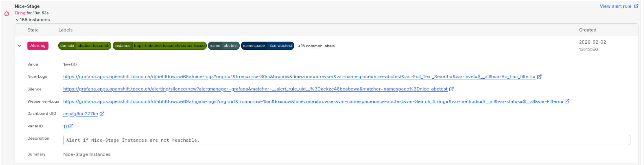Image resolution: width=644 pixels, height=165 pixels.
Task: Click the pink Alerting state badge
Action: [38, 46]
